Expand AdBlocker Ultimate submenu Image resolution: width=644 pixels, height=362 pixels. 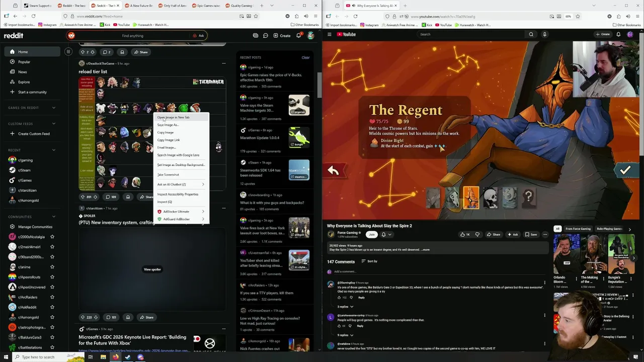pyautogui.click(x=181, y=212)
